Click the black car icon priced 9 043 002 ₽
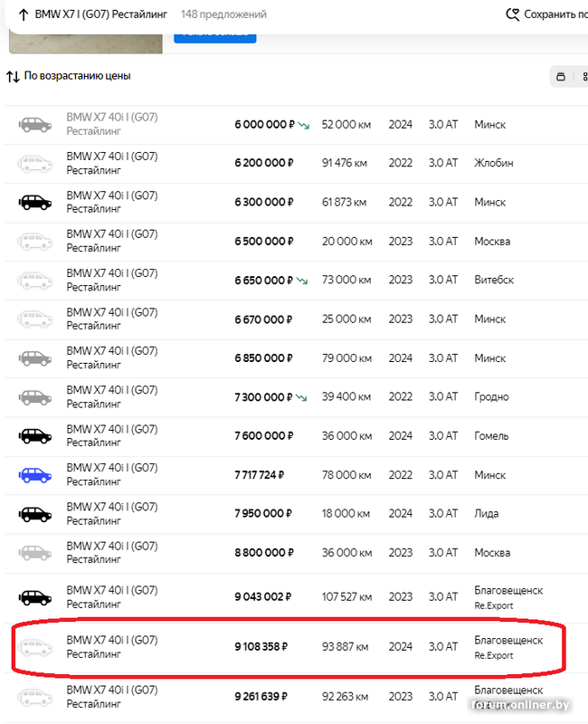 [x=35, y=597]
